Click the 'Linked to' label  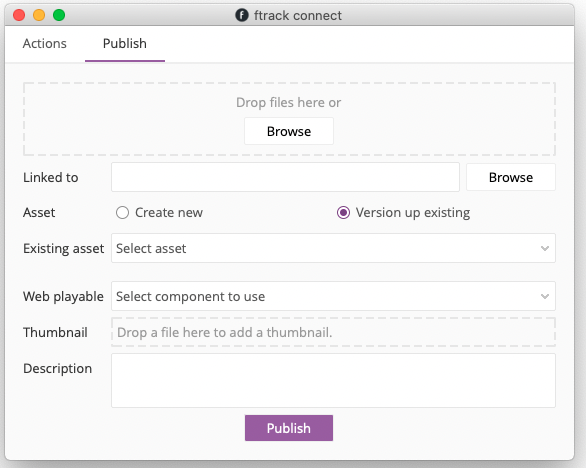tap(51, 177)
